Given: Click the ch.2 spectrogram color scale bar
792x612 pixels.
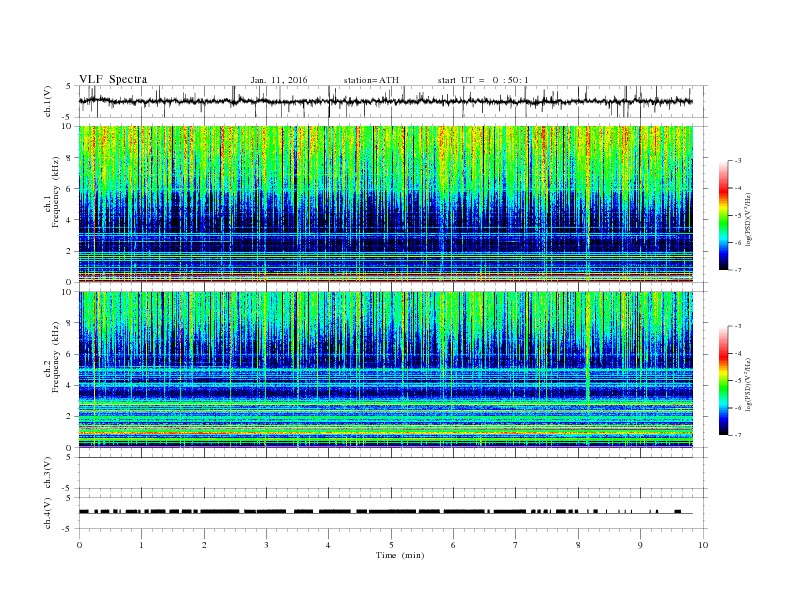Looking at the screenshot, I should coord(723,380).
